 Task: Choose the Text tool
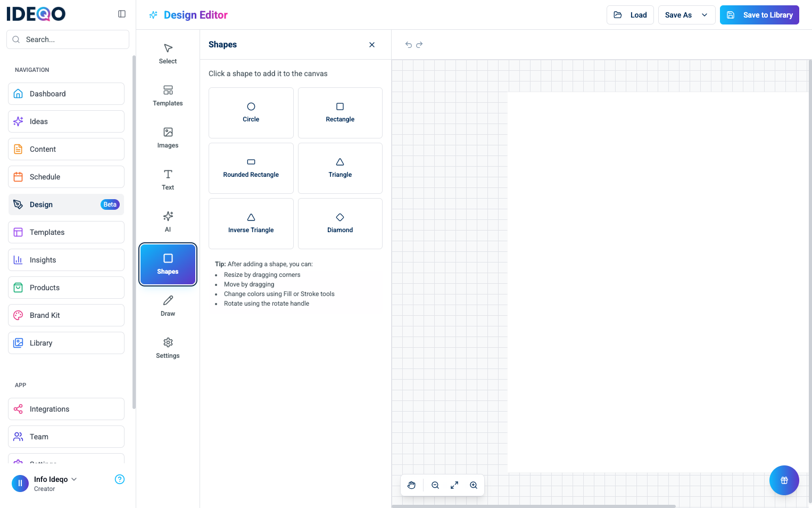point(168,180)
